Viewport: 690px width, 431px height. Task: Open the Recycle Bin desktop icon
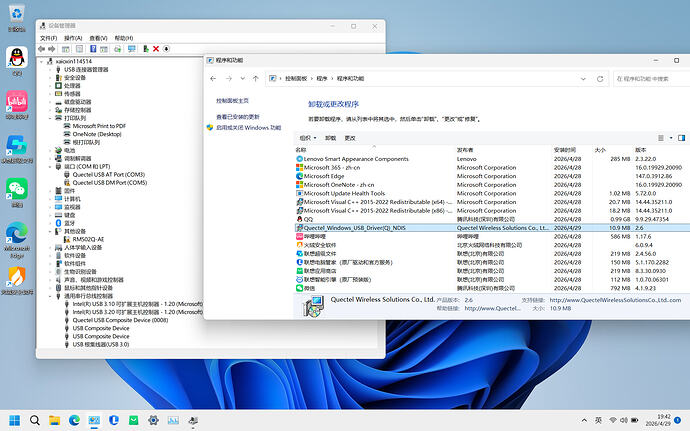coord(17,18)
